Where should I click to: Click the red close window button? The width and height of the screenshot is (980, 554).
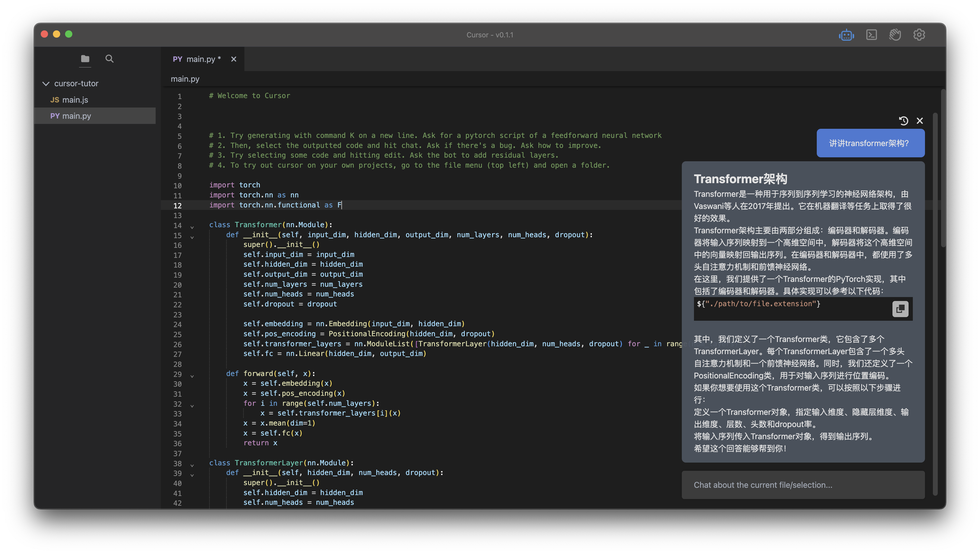(x=44, y=34)
